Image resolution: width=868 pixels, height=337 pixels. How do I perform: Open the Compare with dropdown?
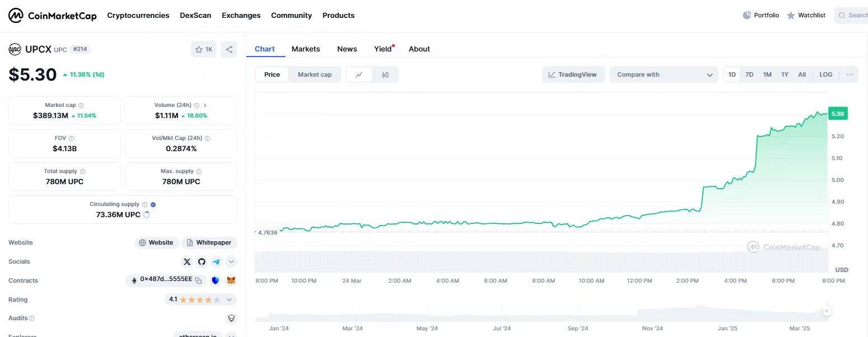click(664, 74)
